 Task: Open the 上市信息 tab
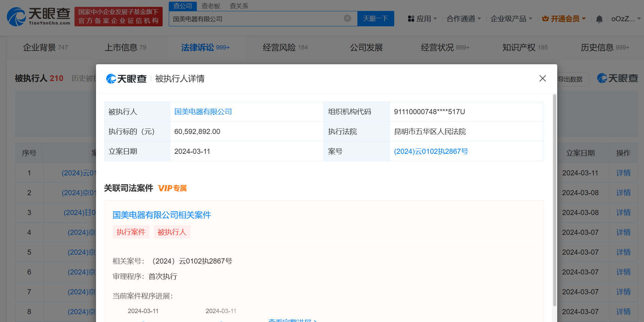coord(125,48)
